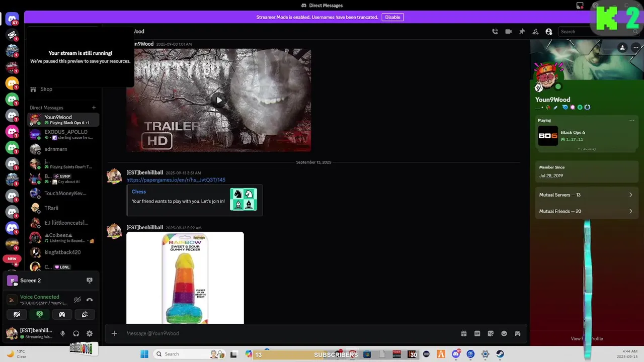Image resolution: width=644 pixels, height=362 pixels.
Task: Toggle noise suppression in voice panel
Action: [77, 300]
